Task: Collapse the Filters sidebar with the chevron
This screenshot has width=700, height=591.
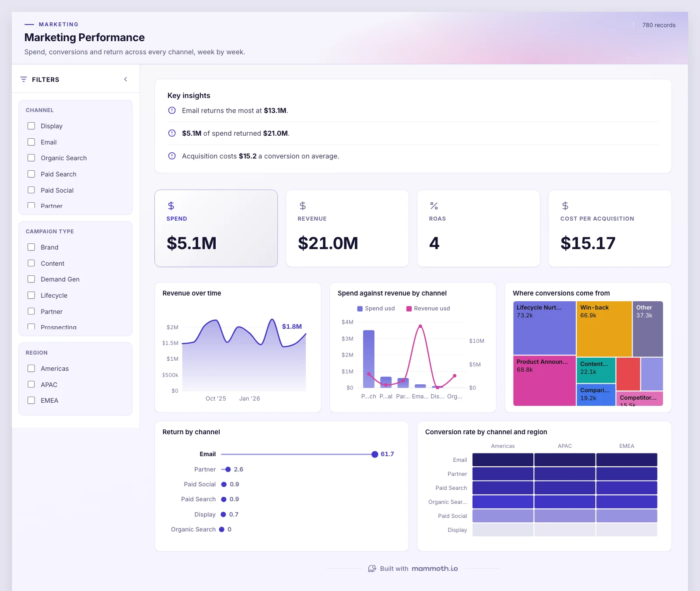Action: tap(126, 79)
